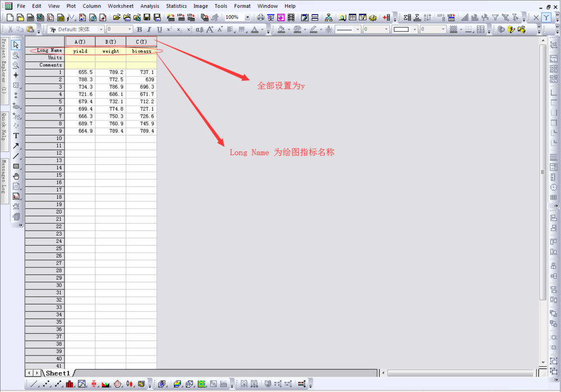This screenshot has height=392, width=561.
Task: Click the radar polar plot icon
Action: click(118, 384)
